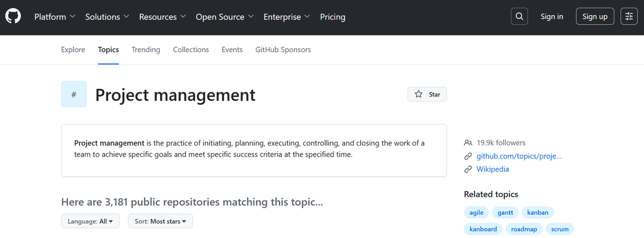Screen dimensions: 644x238
Task: Select the kanban related topic tag
Action: 538,212
